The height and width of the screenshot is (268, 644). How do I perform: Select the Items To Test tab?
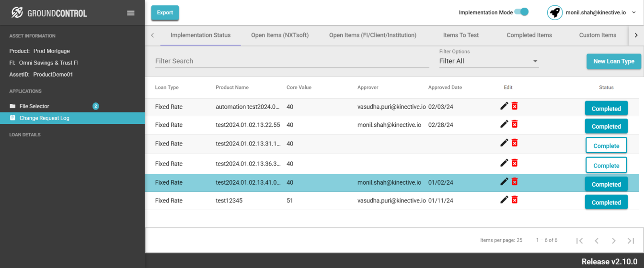point(461,35)
